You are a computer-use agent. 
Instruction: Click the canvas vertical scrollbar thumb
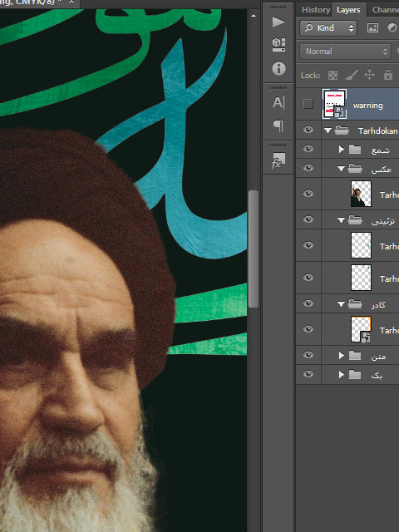tap(253, 249)
